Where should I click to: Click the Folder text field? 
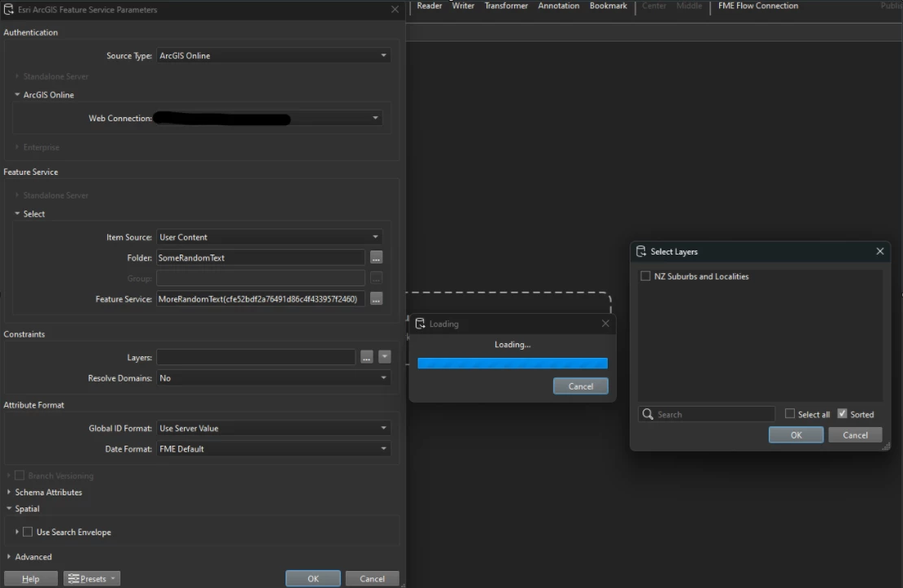(260, 258)
